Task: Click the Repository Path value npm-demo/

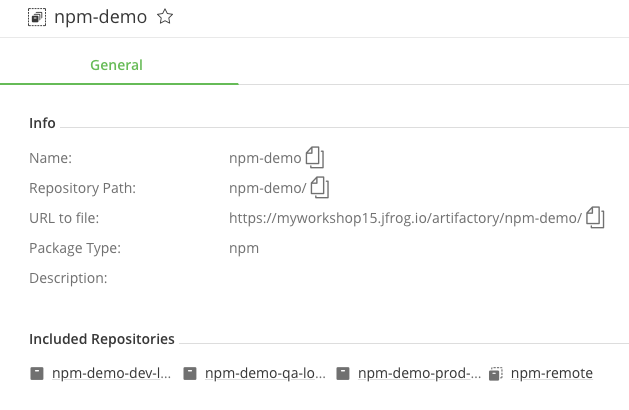Action: point(268,188)
